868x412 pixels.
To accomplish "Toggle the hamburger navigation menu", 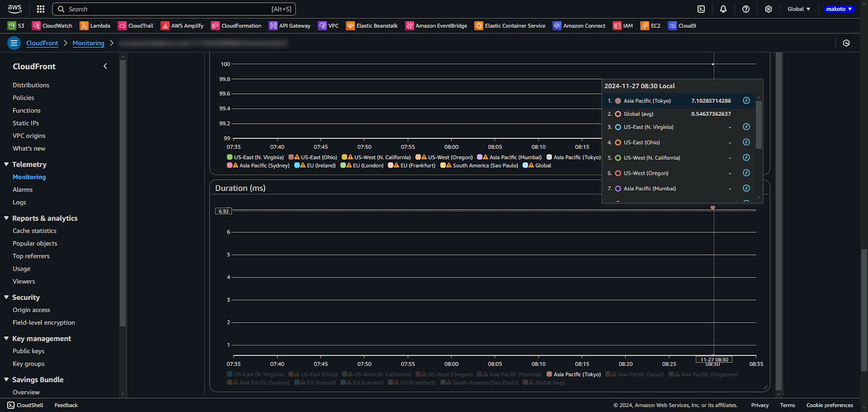I will tap(14, 43).
